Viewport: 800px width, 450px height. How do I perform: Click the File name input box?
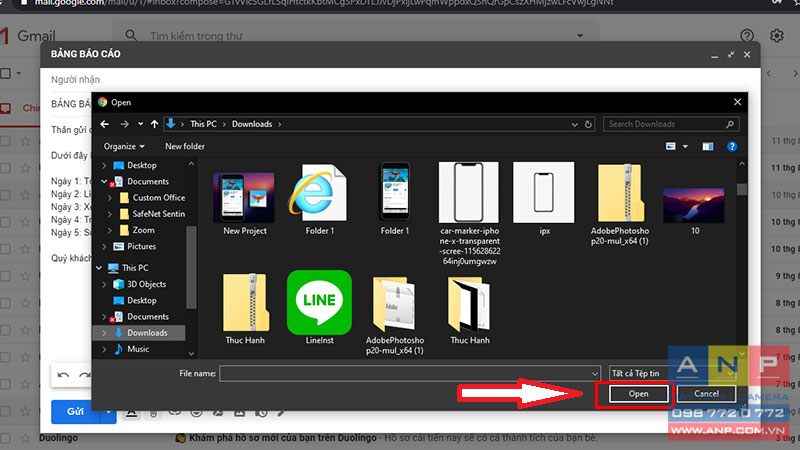[405, 373]
